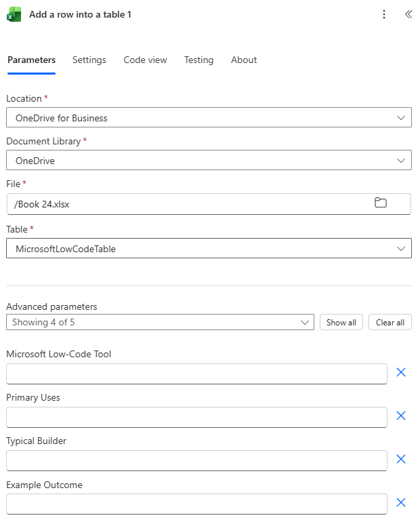420x522 pixels.
Task: Open the Testing tab
Action: (x=199, y=60)
